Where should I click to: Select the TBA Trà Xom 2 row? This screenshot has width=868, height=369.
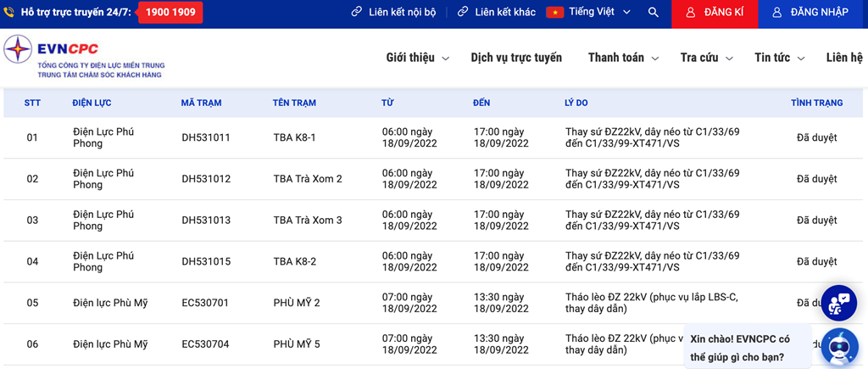pos(434,179)
